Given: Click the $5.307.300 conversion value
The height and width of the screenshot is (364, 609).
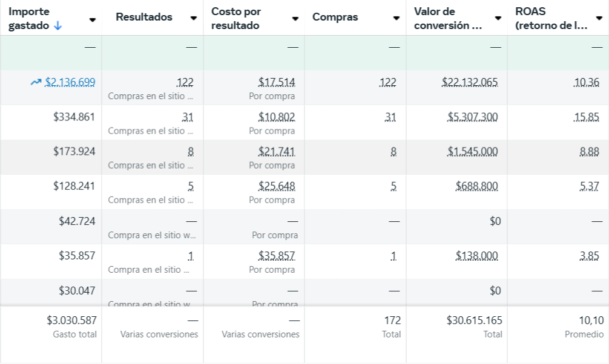Looking at the screenshot, I should click(x=473, y=117).
